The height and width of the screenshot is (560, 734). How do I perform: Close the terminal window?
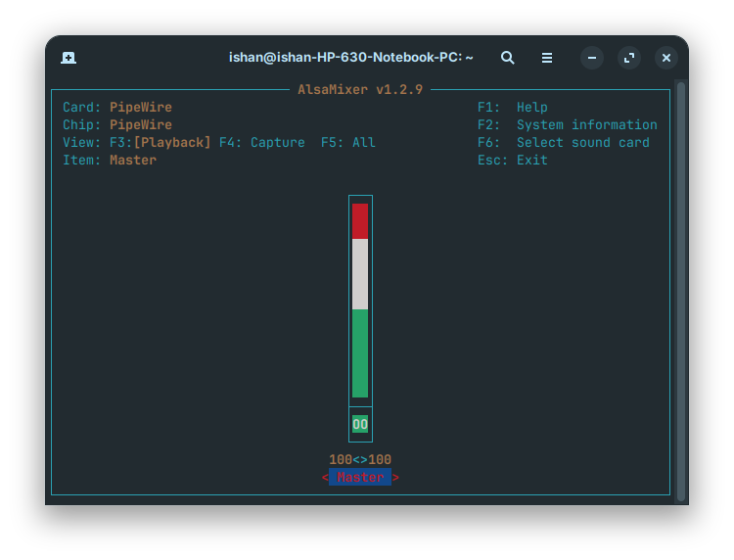(666, 58)
